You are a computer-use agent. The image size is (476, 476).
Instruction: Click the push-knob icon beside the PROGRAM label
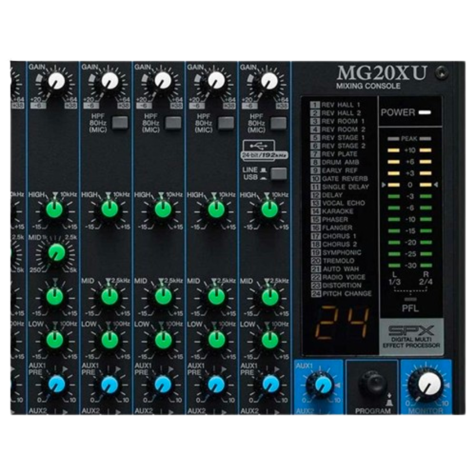pyautogui.click(x=390, y=400)
